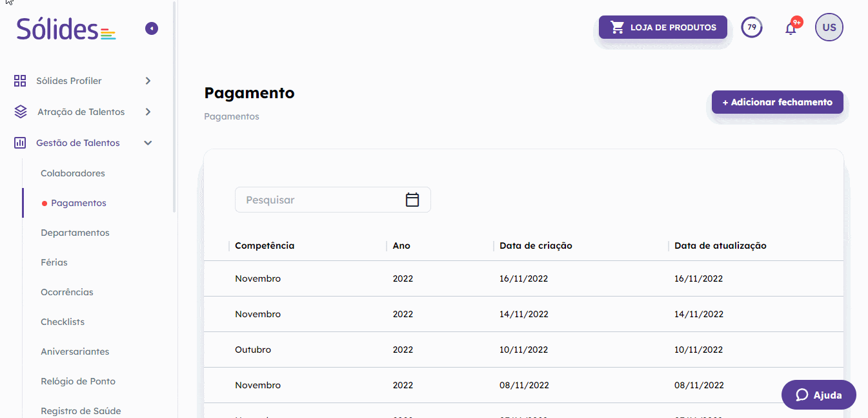Open Colaboradores in the sidebar
868x418 pixels.
[x=73, y=173]
